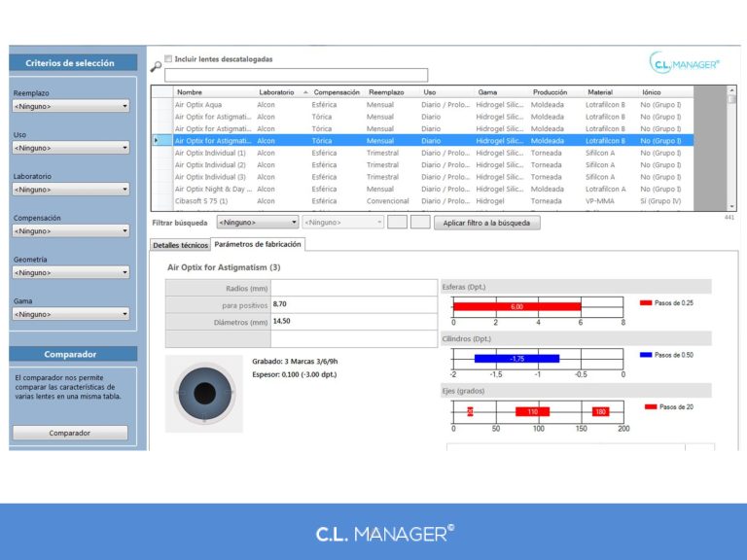Click the Air Optix for Astigmatism (3) title
The width and height of the screenshot is (747, 560).
(x=224, y=267)
